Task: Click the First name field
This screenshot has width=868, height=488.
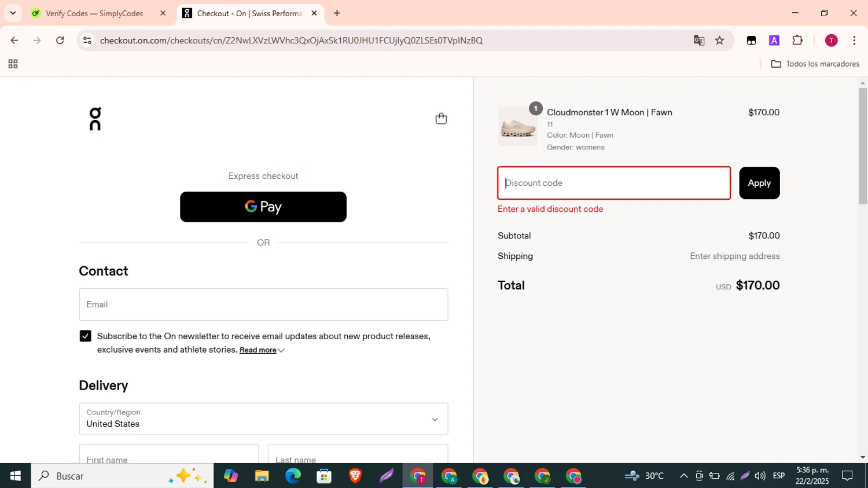Action: 169,454
